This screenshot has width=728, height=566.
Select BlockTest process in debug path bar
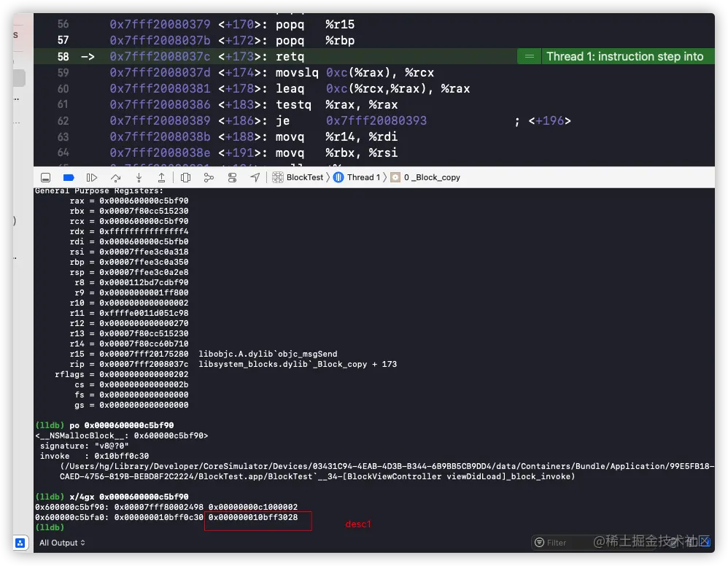pyautogui.click(x=298, y=177)
